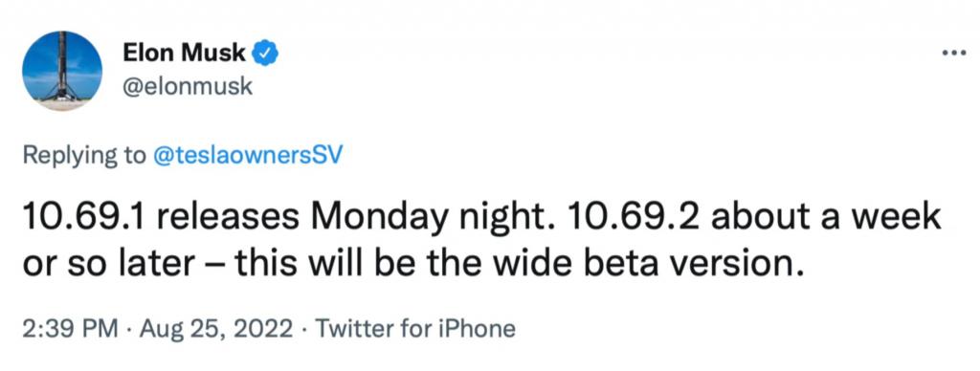Open the 2:39 PM timestamp
This screenshot has height=371, width=980.
click(70, 329)
